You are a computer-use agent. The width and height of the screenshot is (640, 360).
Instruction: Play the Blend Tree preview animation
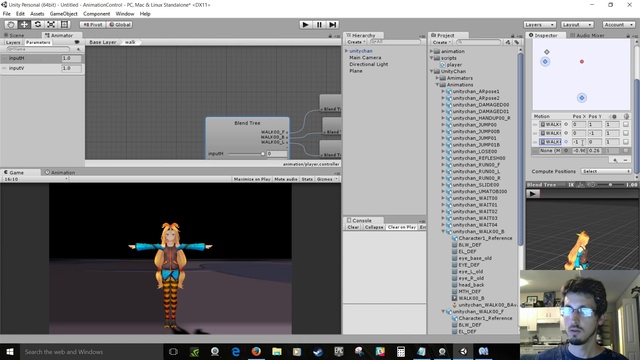point(532,194)
